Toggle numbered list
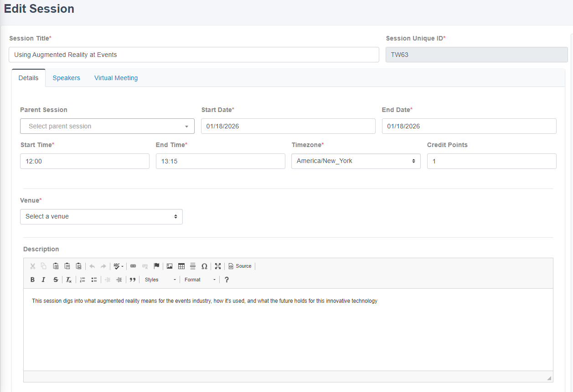 83,280
